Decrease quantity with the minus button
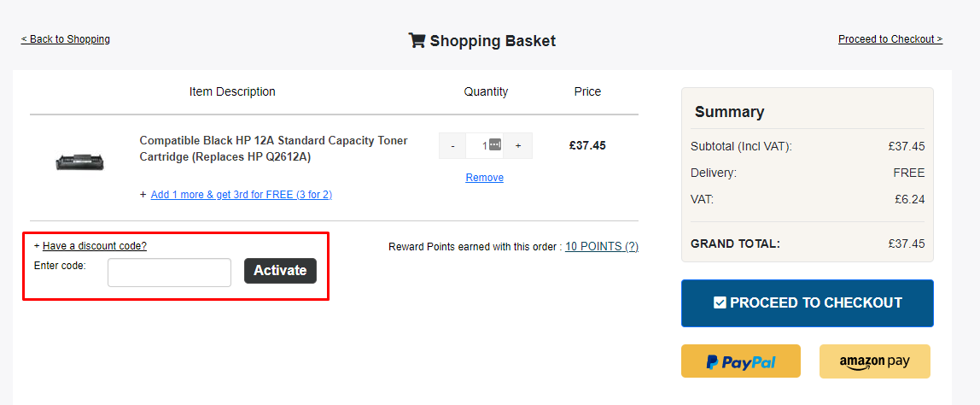Viewport: 980px width, 405px height. [x=452, y=146]
